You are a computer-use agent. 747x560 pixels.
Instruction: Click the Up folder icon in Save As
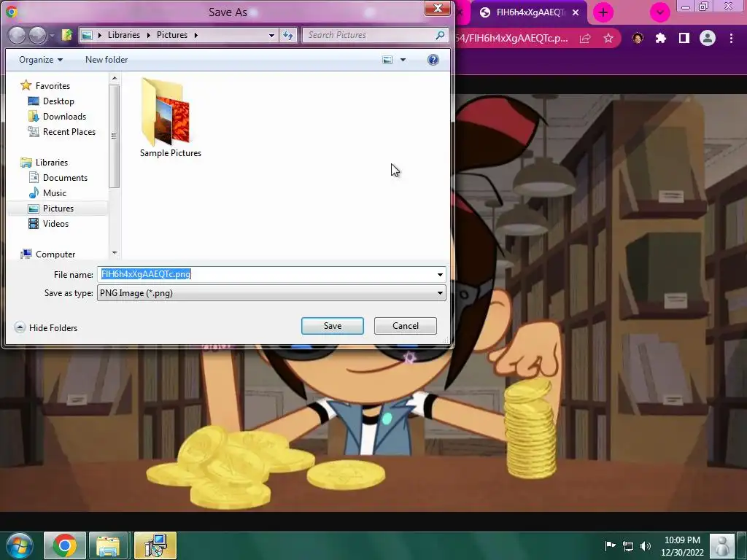[66, 35]
